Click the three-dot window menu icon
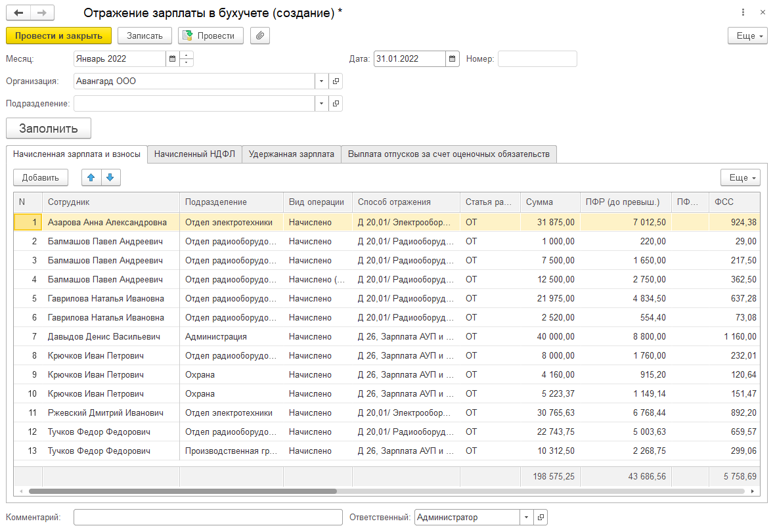775x532 pixels. pos(743,13)
